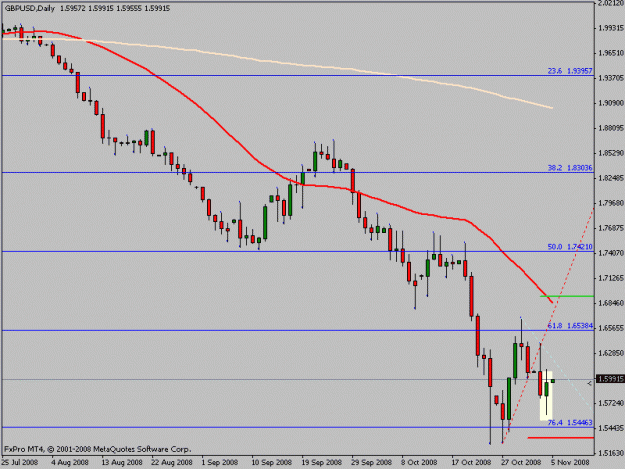Click the 13 Aug 2008 date label

[x=121, y=462]
